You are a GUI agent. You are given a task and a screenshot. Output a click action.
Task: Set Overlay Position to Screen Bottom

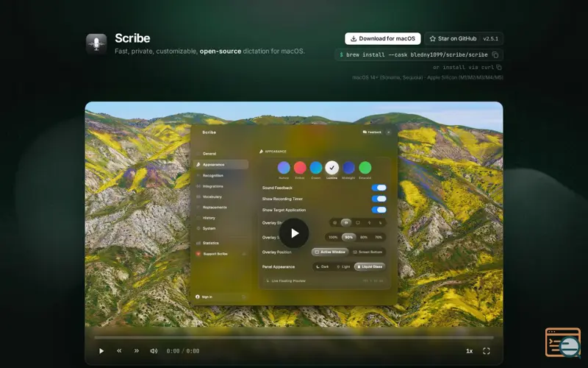(367, 252)
